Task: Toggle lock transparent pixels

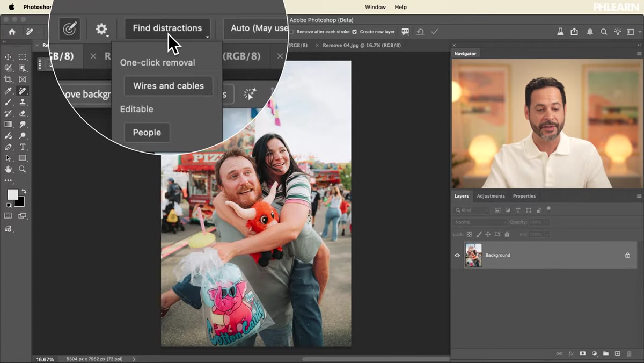Action: [469, 234]
